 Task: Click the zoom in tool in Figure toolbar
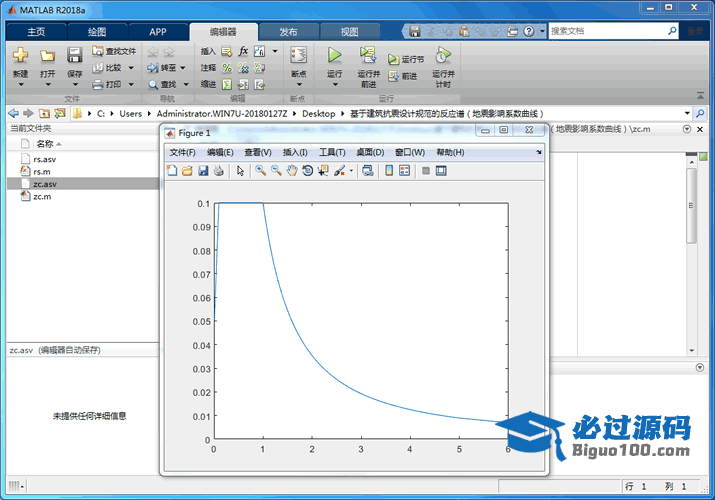[x=260, y=171]
